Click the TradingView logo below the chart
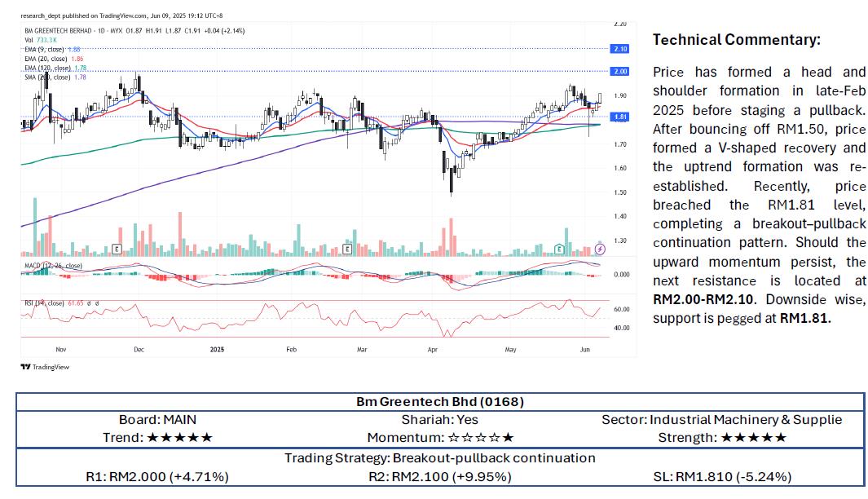 pyautogui.click(x=45, y=367)
